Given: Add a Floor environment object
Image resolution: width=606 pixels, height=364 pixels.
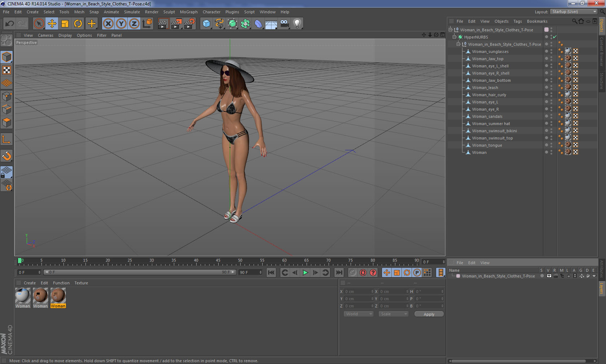Looking at the screenshot, I should pyautogui.click(x=271, y=24).
